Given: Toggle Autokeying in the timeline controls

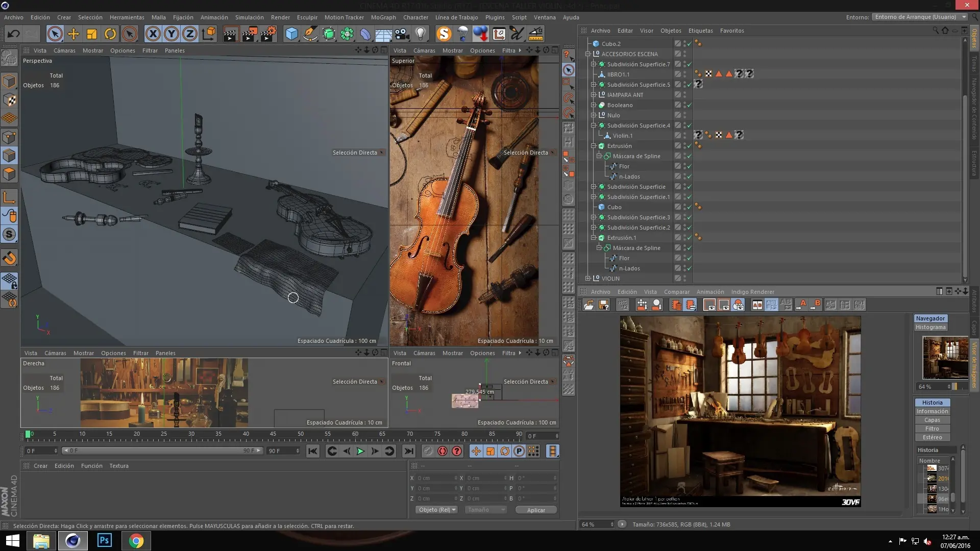Looking at the screenshot, I should (443, 451).
